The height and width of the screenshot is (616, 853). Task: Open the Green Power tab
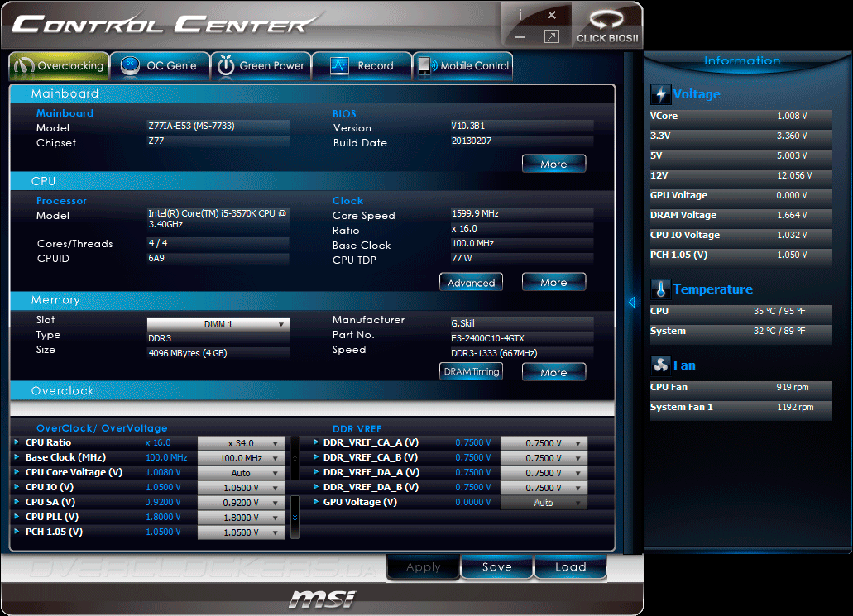tap(261, 66)
